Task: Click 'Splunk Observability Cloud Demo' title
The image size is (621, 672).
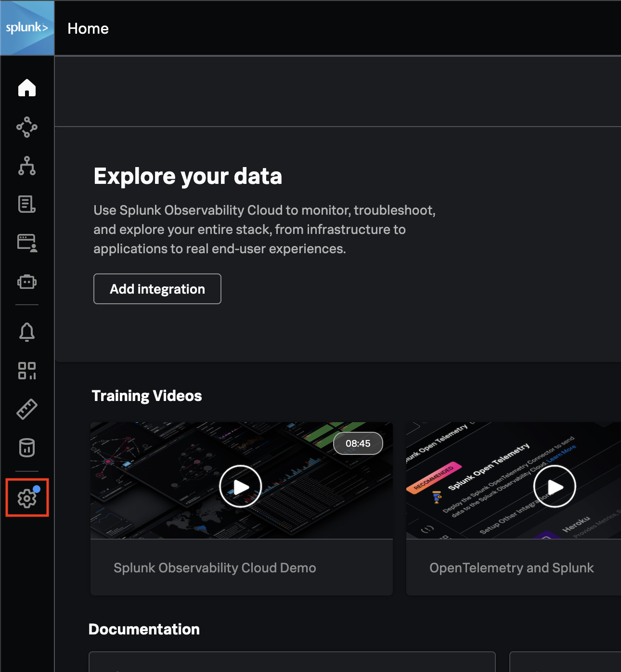Action: (x=215, y=568)
